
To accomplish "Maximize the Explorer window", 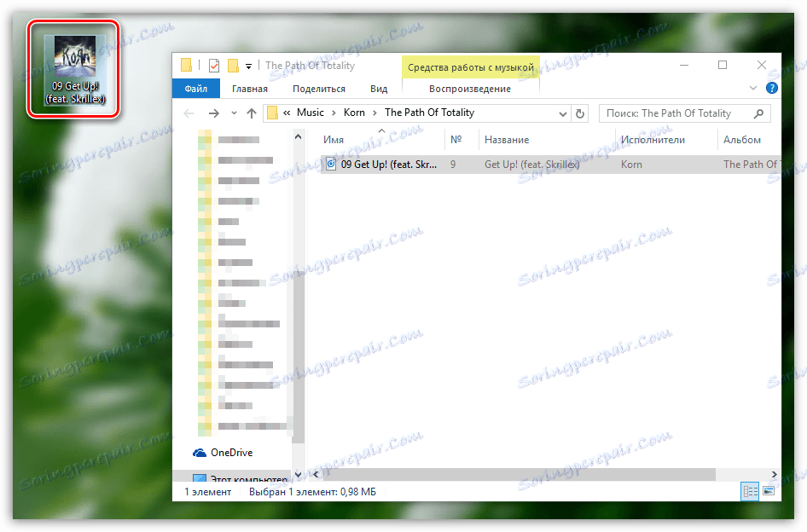I will (723, 66).
